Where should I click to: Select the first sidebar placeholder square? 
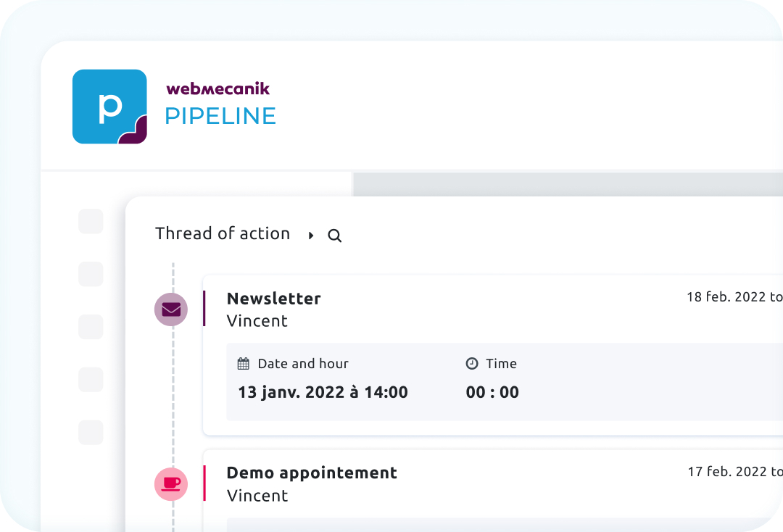pyautogui.click(x=91, y=222)
